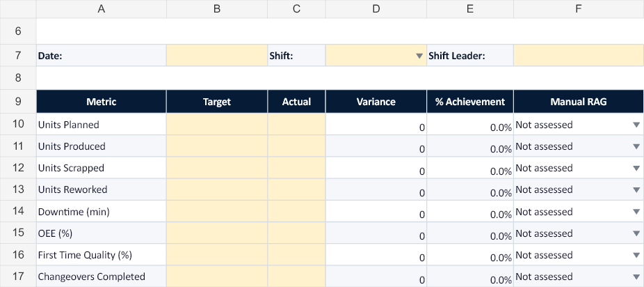Screen dimensions: 644x287
Task: Click the 'Date:' label cell
Action: pyautogui.click(x=101, y=56)
